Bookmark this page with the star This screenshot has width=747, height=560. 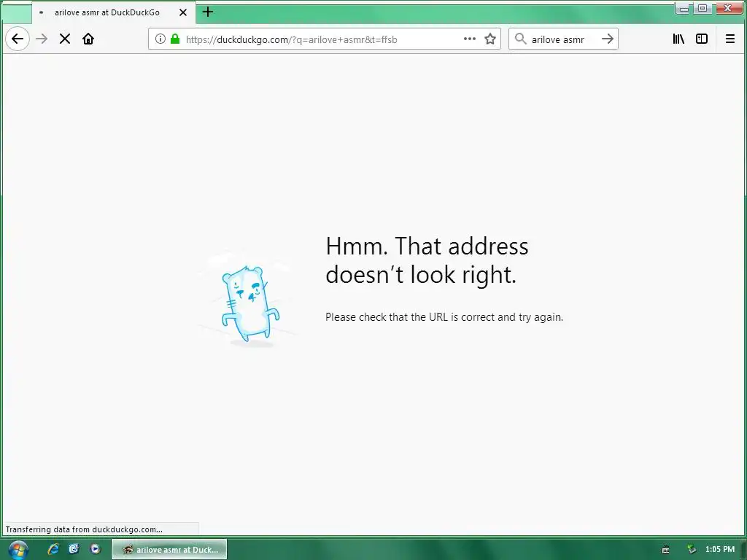490,39
